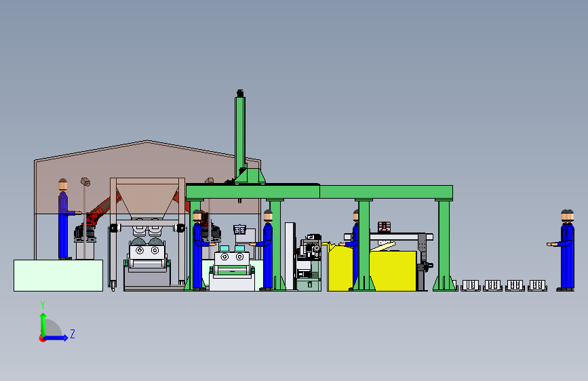This screenshot has width=588, height=381.
Task: Pick the brown funnel-shaped hopper
Action: 147,200
